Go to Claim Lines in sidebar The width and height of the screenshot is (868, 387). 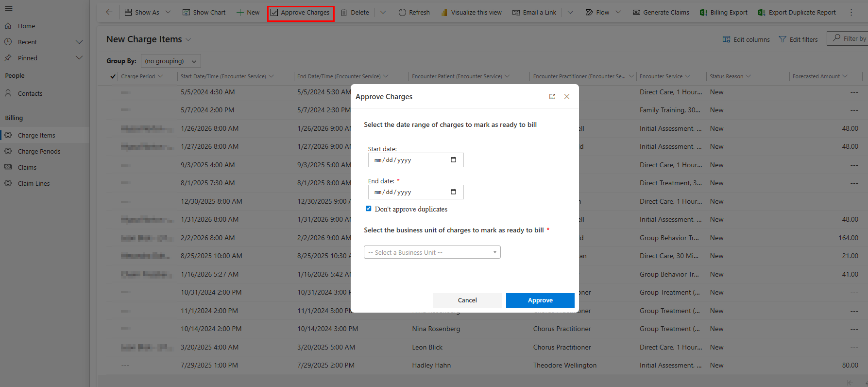(x=34, y=183)
